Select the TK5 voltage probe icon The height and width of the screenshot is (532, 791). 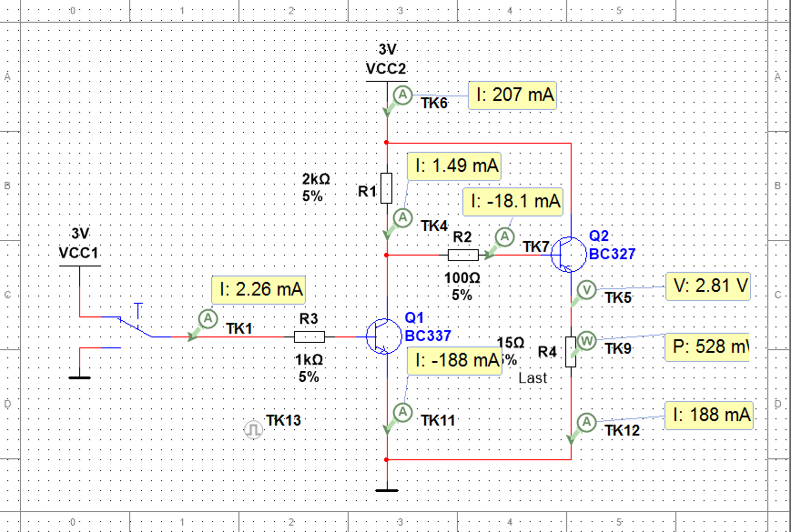tap(587, 290)
